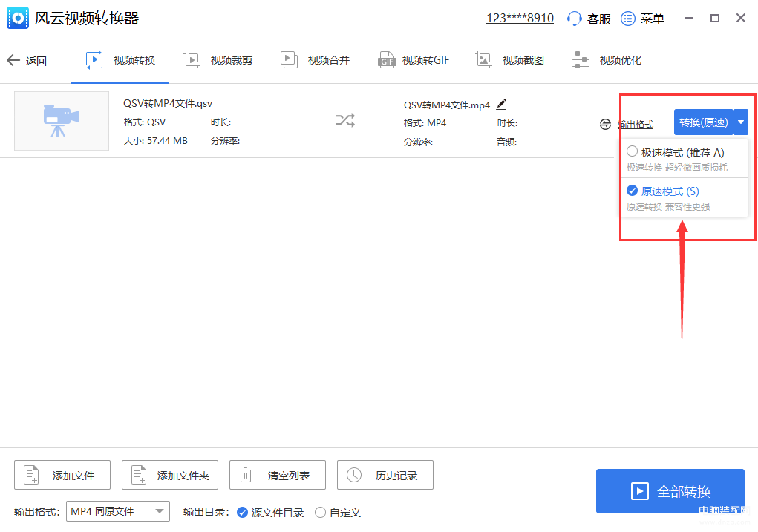Go to the 视频截图 tab
Viewport: 758px width, 532px height.
(x=509, y=60)
